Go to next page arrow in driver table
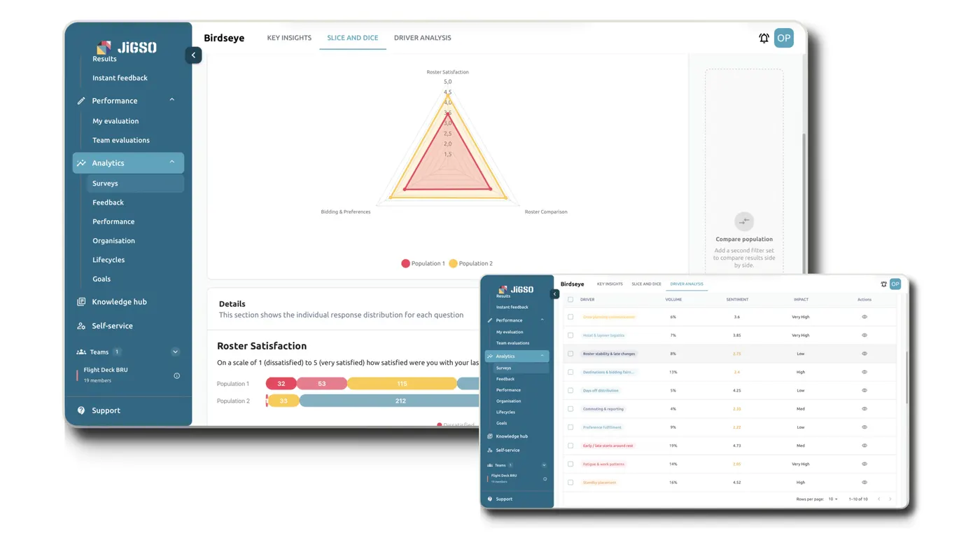Viewport: 980px width, 552px height. pos(890,499)
